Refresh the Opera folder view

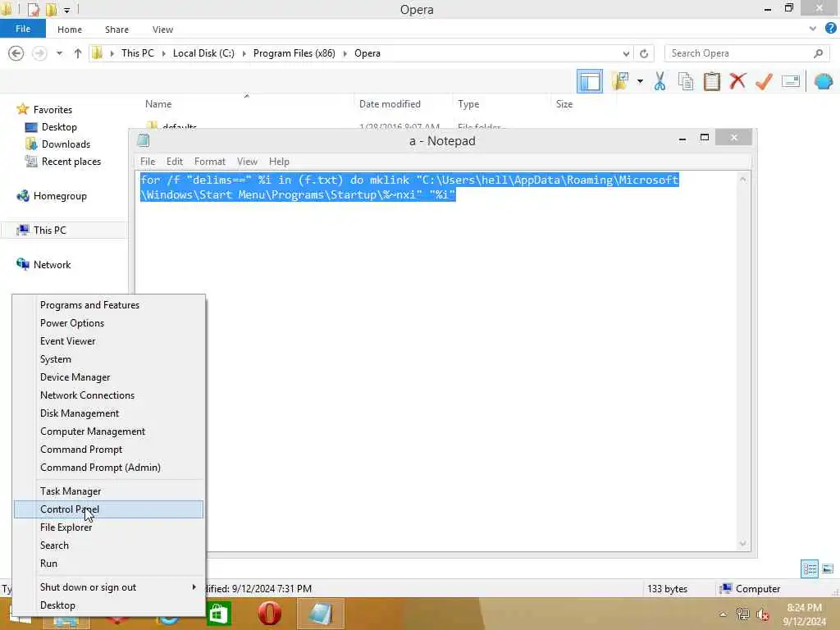644,53
